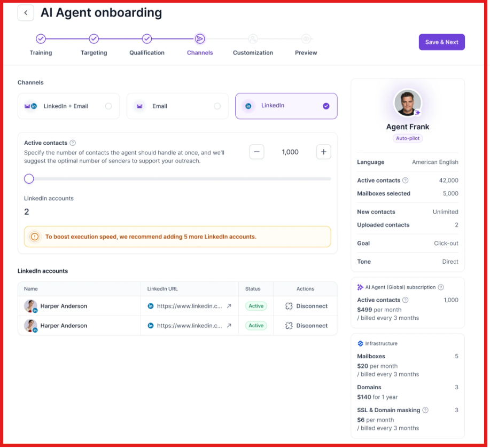Click the LinkedIn badge on Harper Anderson's avatar

(35, 310)
